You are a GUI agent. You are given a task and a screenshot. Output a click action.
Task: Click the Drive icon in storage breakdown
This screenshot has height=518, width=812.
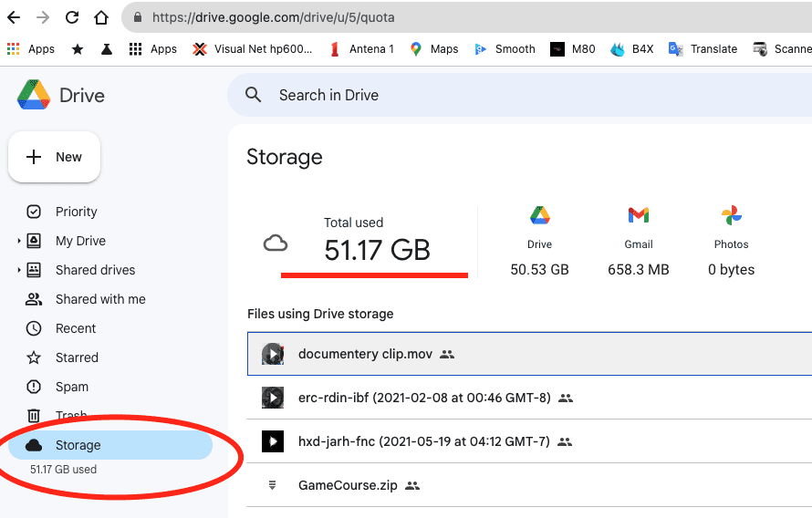coord(539,214)
